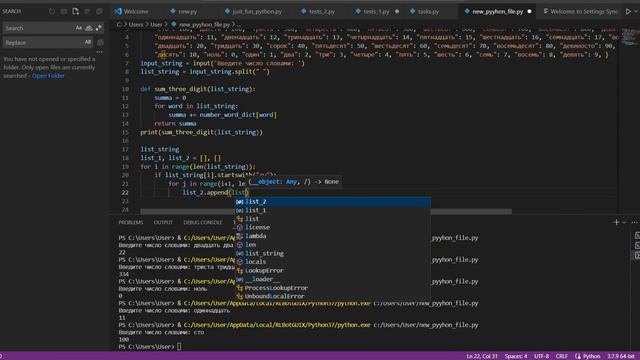Open run options dropdown arrow

636,11
